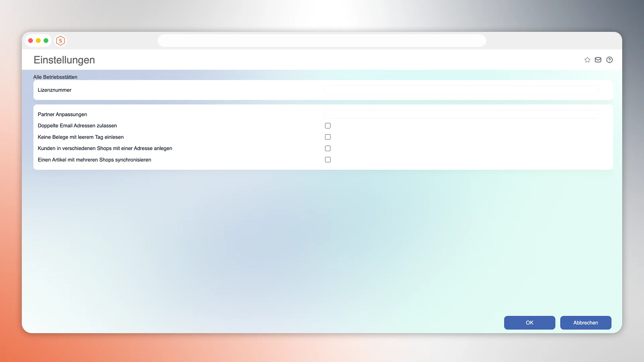This screenshot has height=362, width=644.
Task: Click the Lizenznummer input field
Action: (x=461, y=90)
